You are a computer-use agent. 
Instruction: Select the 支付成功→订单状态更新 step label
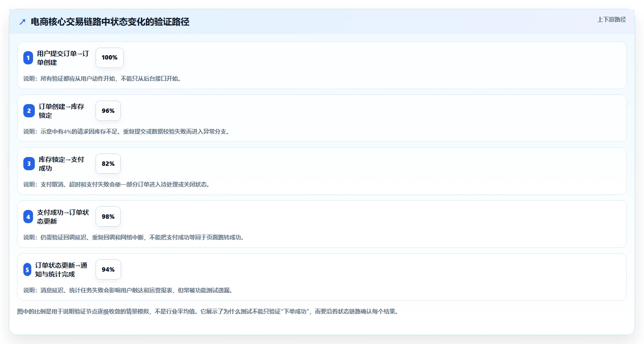(x=63, y=217)
